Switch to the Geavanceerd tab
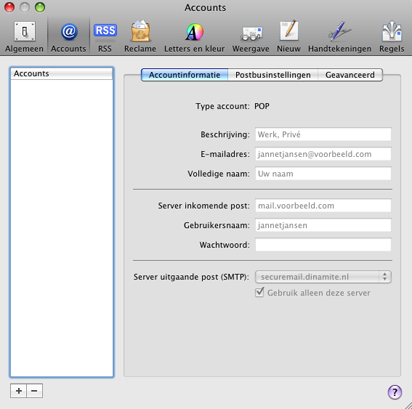 [x=350, y=75]
